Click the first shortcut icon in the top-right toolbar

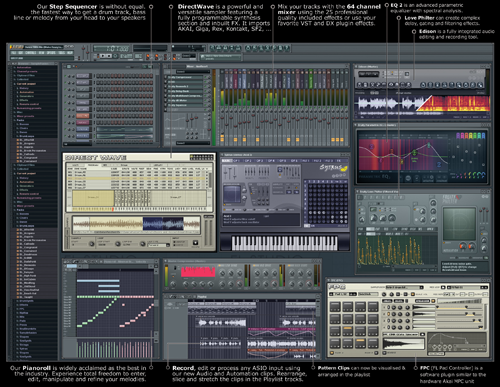[213, 48]
